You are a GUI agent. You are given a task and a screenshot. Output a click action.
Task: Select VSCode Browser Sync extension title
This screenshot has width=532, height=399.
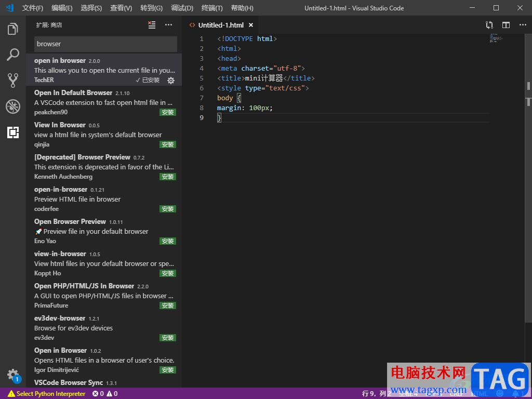69,383
